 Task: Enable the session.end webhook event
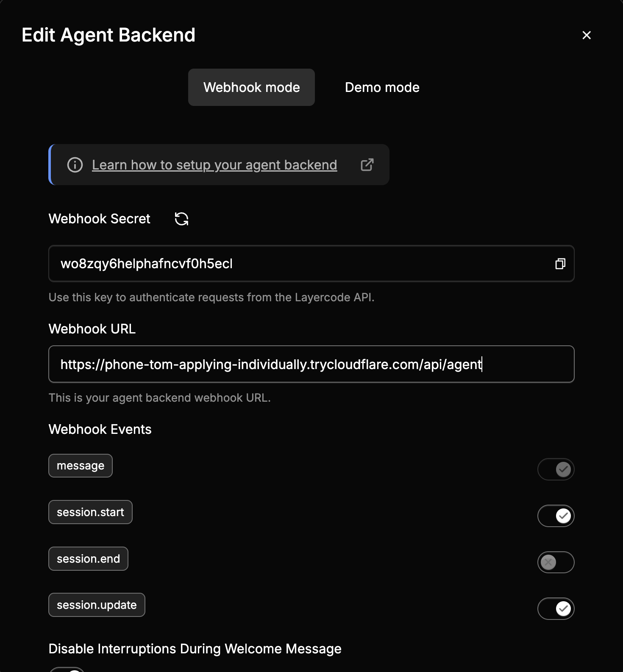(x=556, y=562)
